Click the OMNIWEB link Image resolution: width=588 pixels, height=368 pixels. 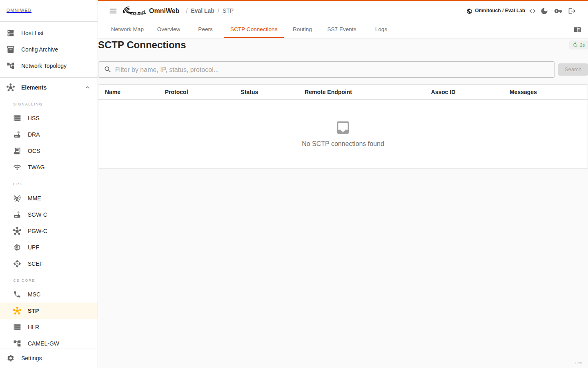click(19, 10)
